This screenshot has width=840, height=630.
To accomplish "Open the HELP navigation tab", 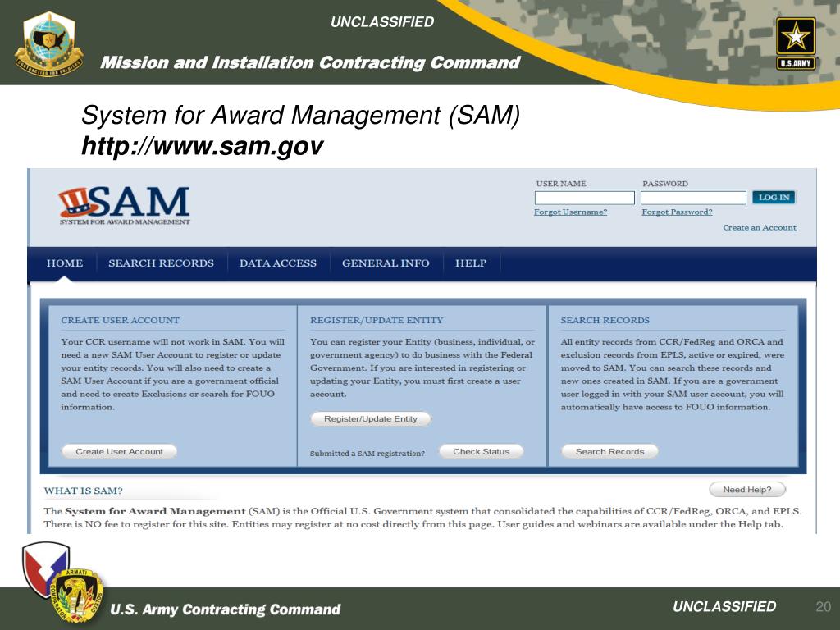I will (x=471, y=263).
